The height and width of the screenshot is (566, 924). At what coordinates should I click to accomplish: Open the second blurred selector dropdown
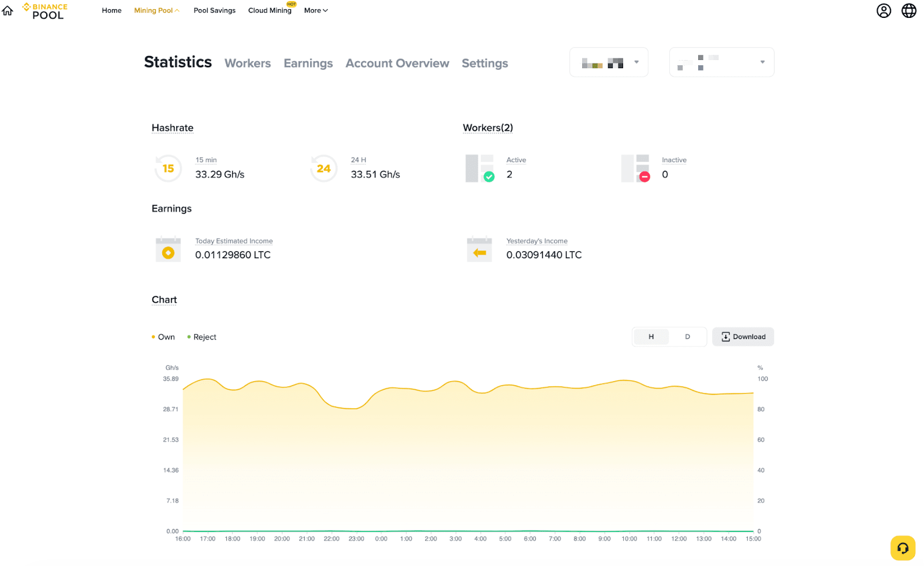[722, 62]
